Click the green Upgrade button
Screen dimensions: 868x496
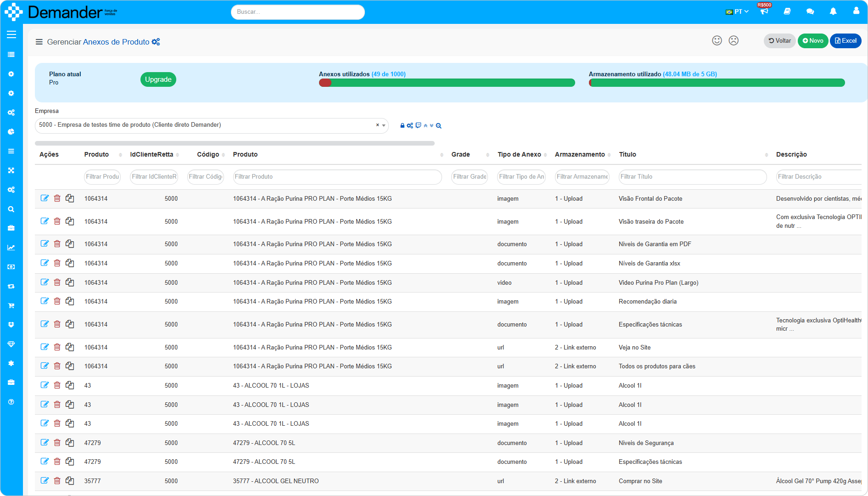[158, 79]
